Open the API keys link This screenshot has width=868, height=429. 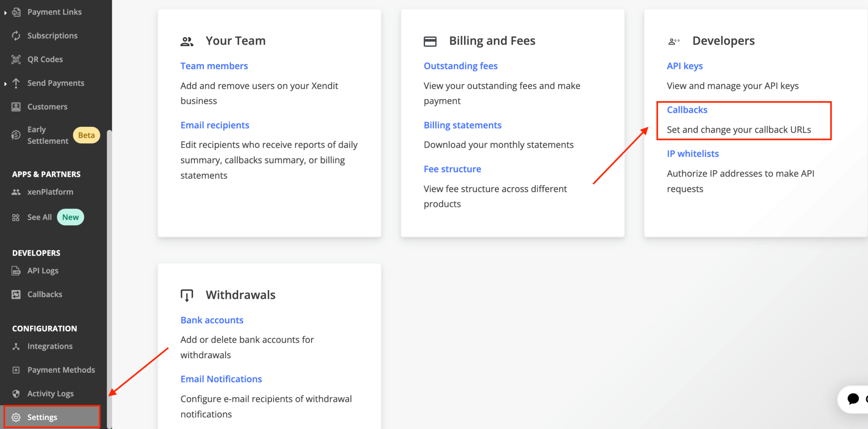(x=684, y=66)
